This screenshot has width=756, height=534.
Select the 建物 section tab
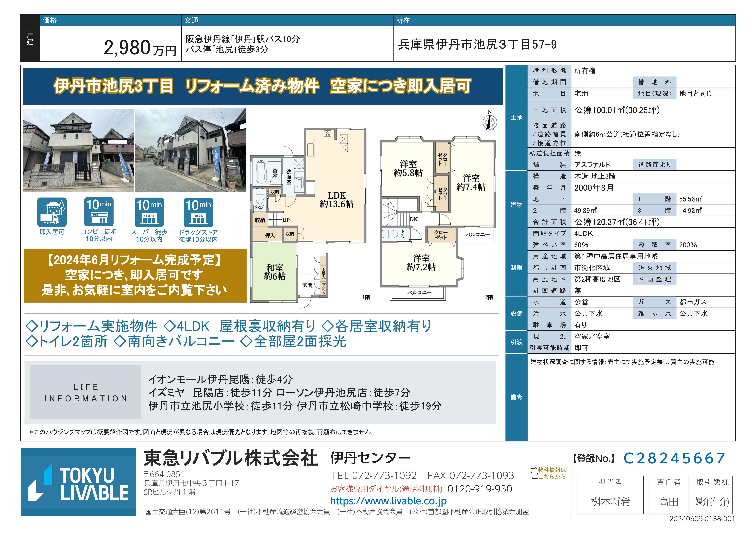(516, 205)
